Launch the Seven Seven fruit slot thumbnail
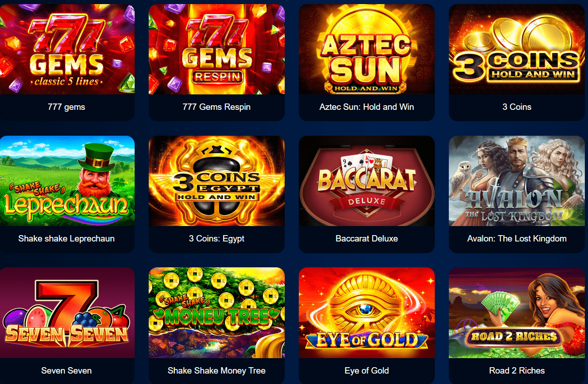 67,313
